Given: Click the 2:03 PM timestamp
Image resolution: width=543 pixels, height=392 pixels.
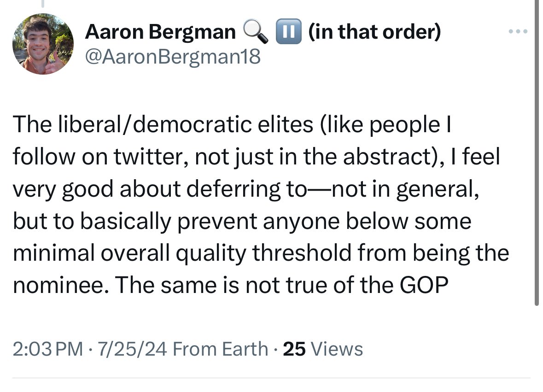Looking at the screenshot, I should 48,349.
